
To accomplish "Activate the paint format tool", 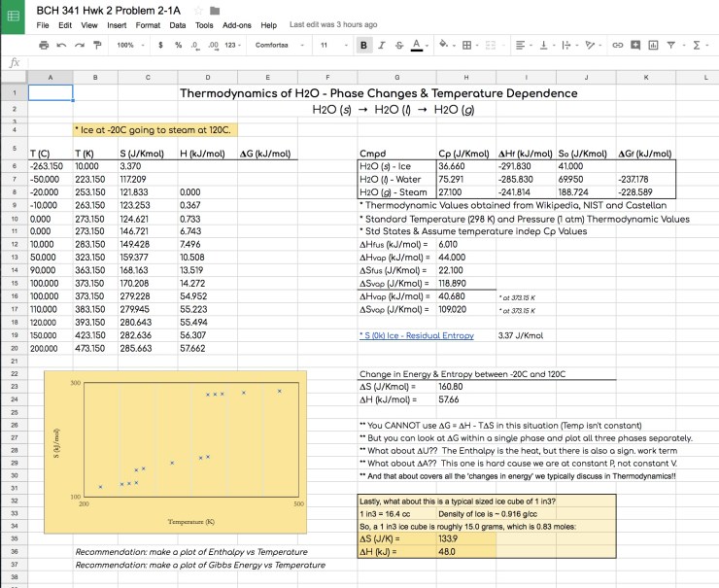I will [97, 45].
